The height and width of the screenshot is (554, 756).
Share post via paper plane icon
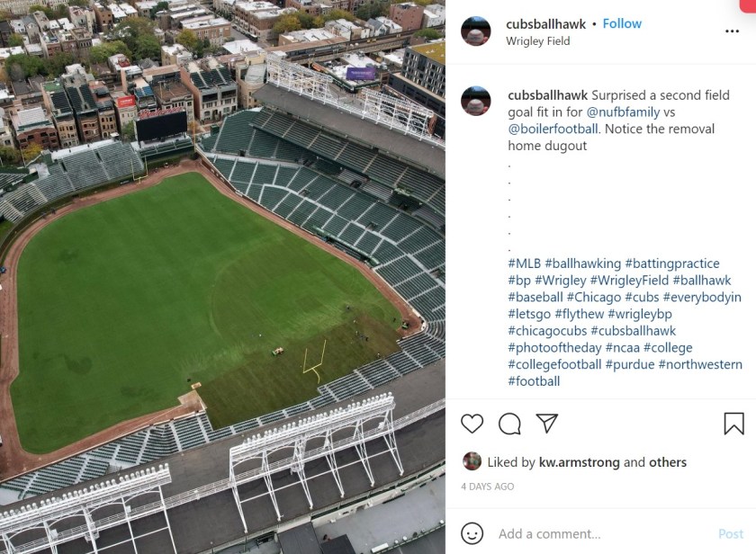click(547, 423)
